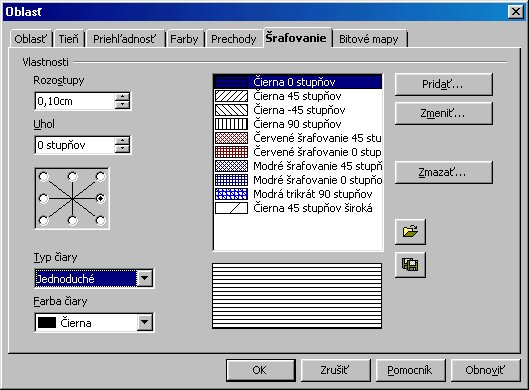Select Čierna 45 stupňov široká entry
This screenshot has height=390, width=529.
coord(298,208)
